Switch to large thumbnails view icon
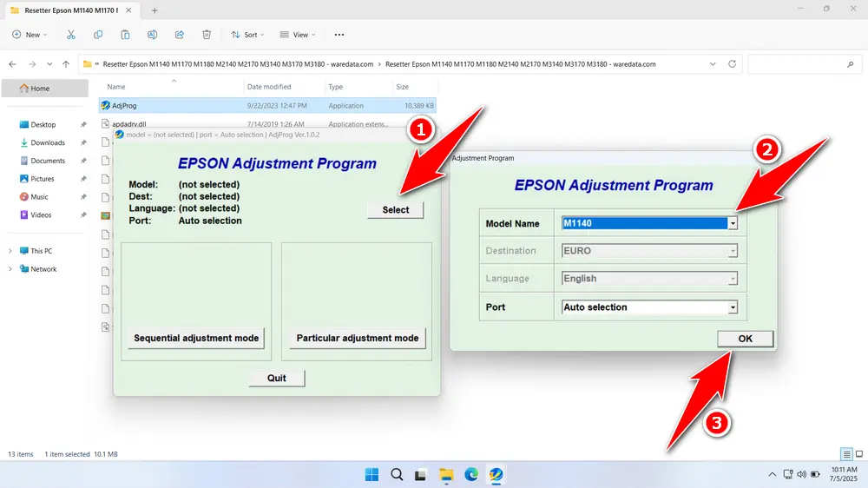 click(x=859, y=454)
